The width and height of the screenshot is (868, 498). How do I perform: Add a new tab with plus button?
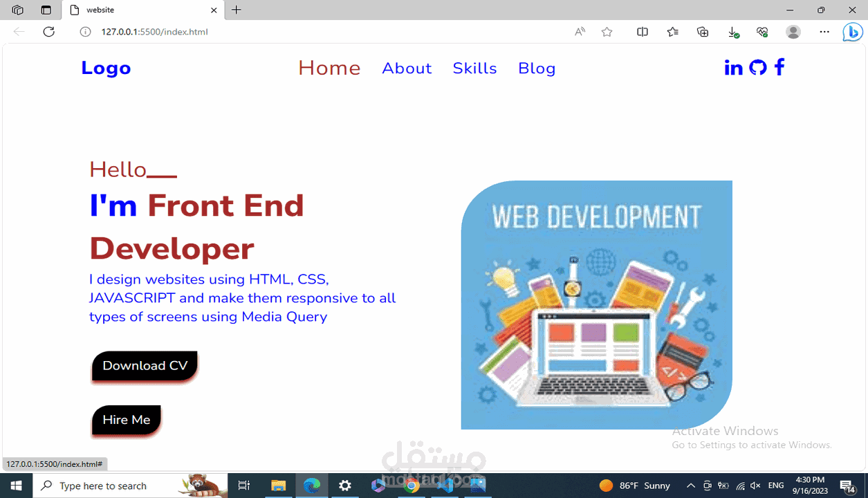pos(237,10)
